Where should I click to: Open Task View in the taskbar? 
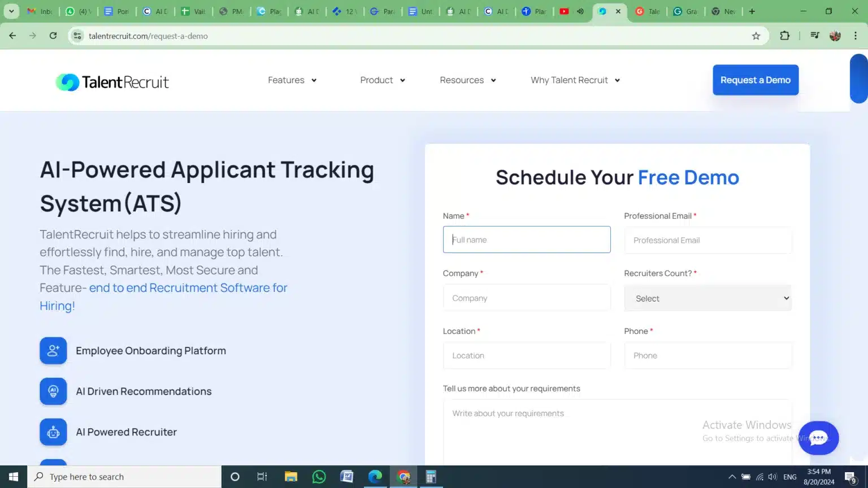point(262,477)
